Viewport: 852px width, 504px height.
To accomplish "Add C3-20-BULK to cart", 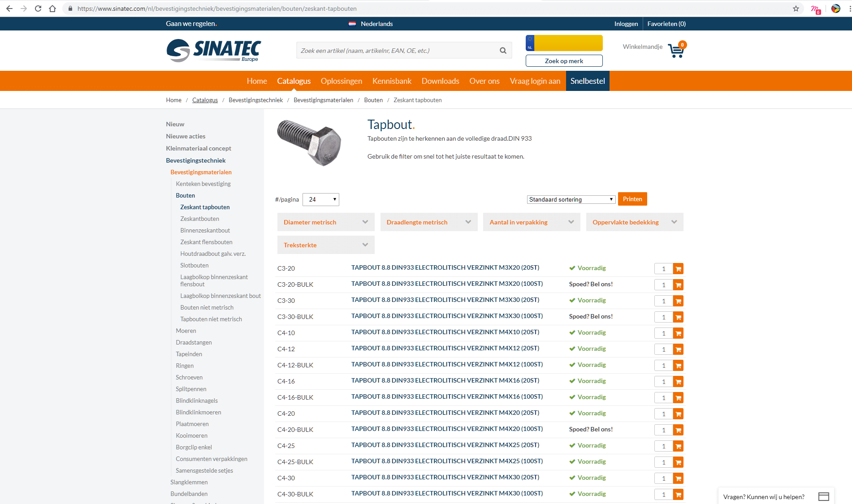I will pyautogui.click(x=678, y=285).
